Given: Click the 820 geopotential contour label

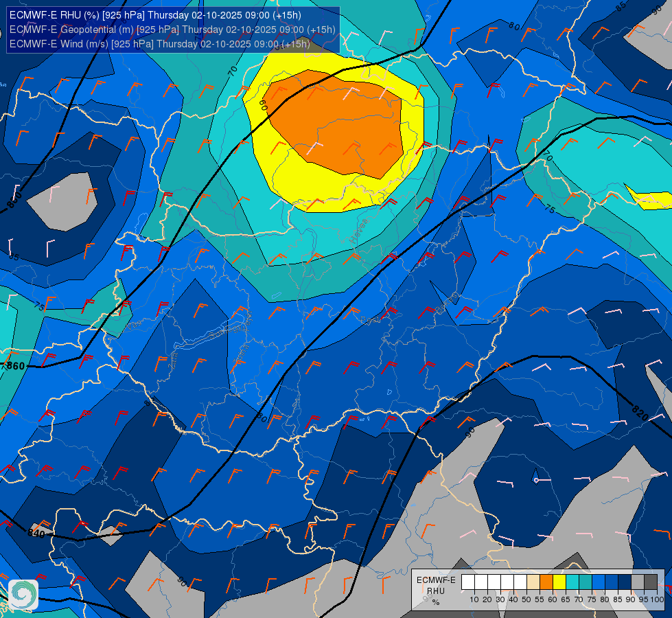Looking at the screenshot, I should (x=640, y=412).
